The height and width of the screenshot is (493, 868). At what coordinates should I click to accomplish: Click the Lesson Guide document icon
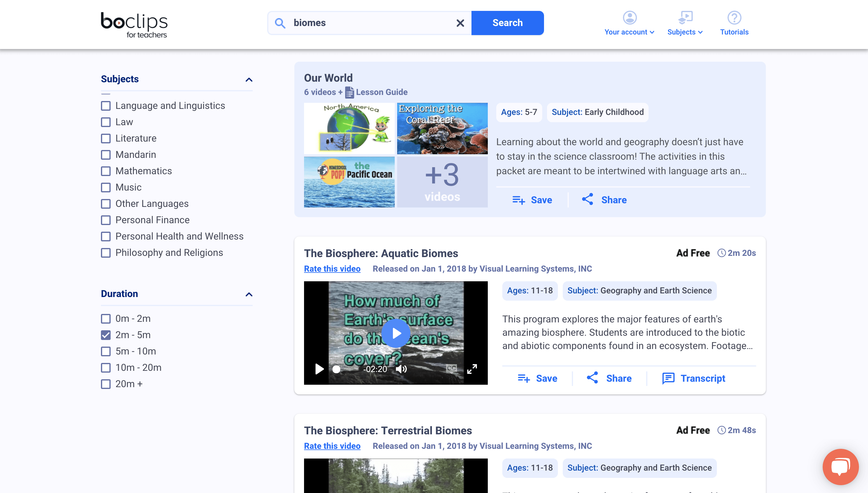[x=349, y=93]
